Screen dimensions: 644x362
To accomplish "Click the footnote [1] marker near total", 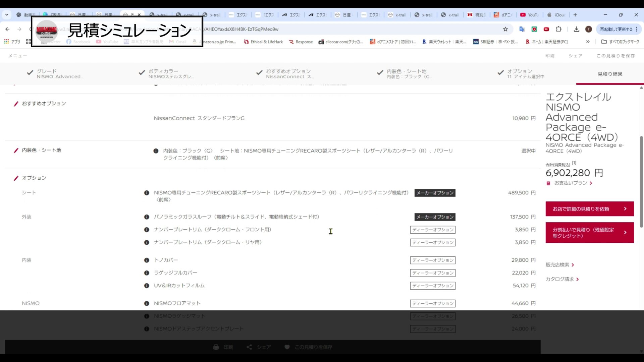I will coord(574,163).
